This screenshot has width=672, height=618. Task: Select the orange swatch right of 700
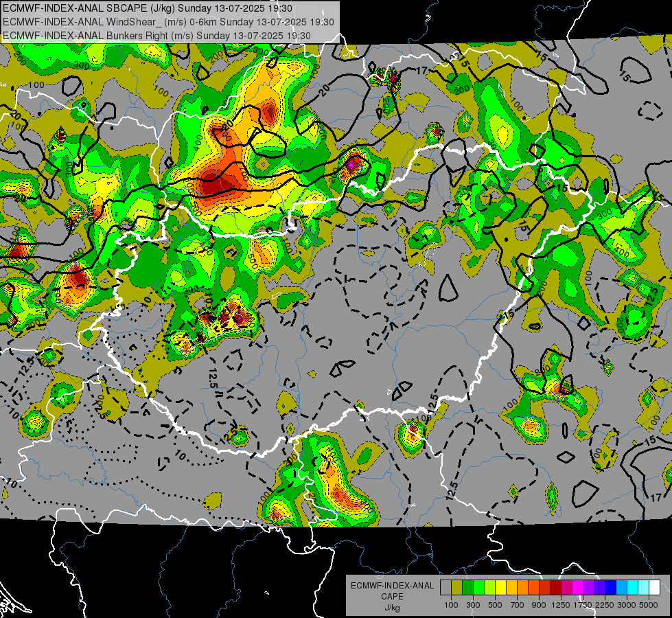click(522, 588)
